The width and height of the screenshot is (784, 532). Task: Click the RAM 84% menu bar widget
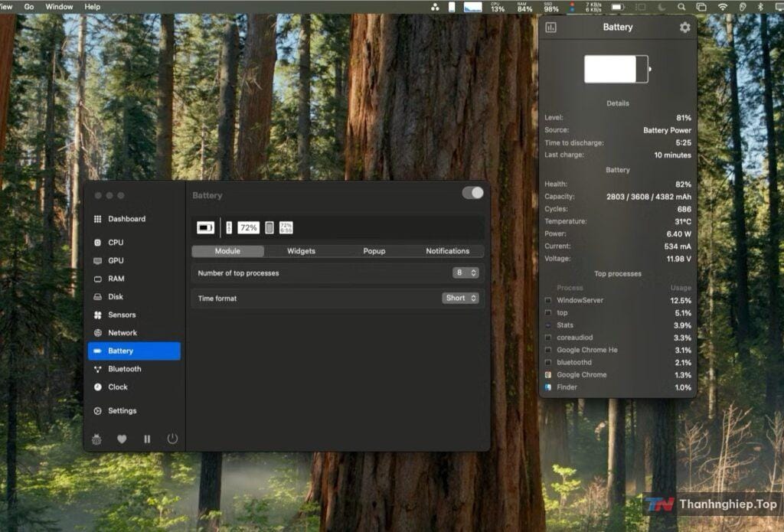click(x=524, y=7)
